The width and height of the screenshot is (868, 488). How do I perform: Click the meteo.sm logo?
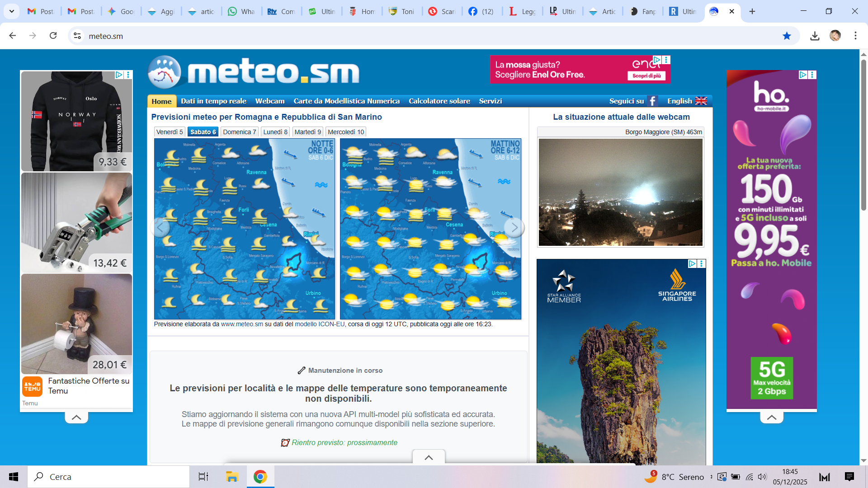click(x=253, y=72)
